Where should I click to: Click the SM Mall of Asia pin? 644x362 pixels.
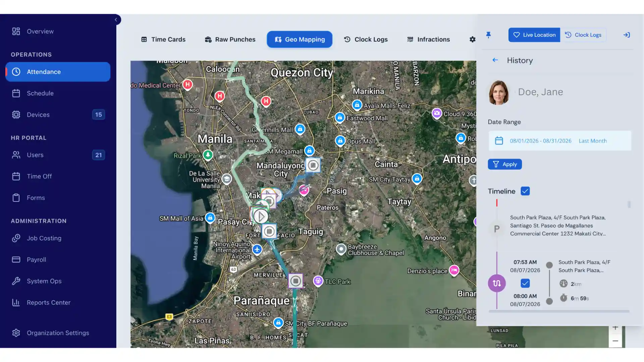(x=210, y=218)
